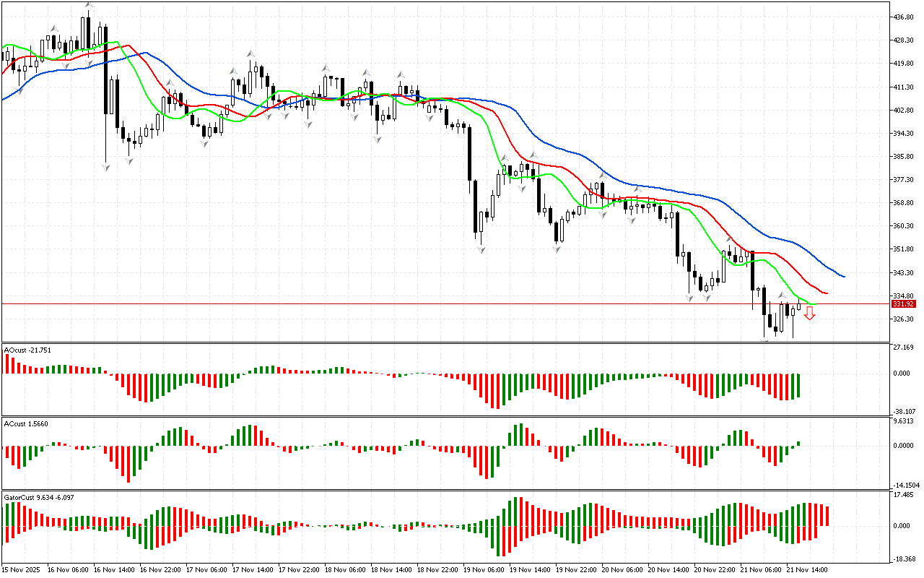Click the 436.80 price scale label
The image size is (924, 578).
click(x=904, y=17)
